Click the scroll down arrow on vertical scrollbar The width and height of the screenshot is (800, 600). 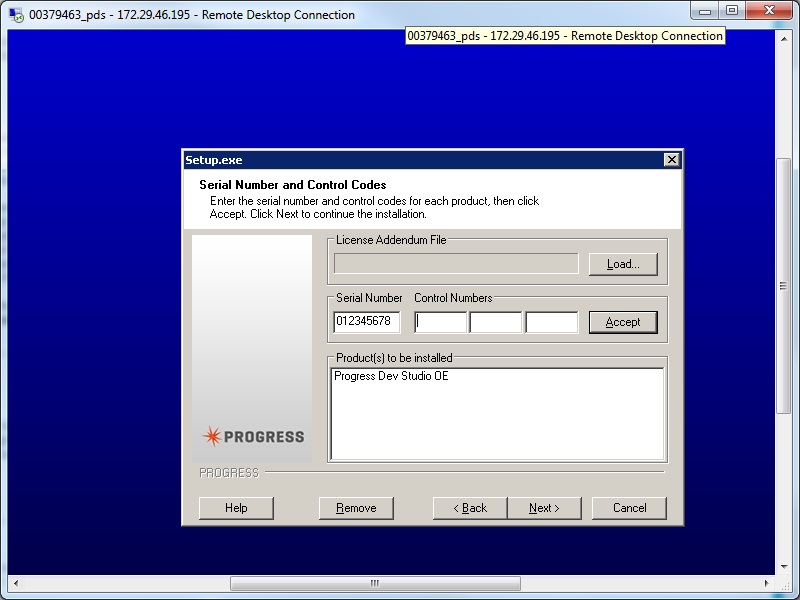coord(783,566)
